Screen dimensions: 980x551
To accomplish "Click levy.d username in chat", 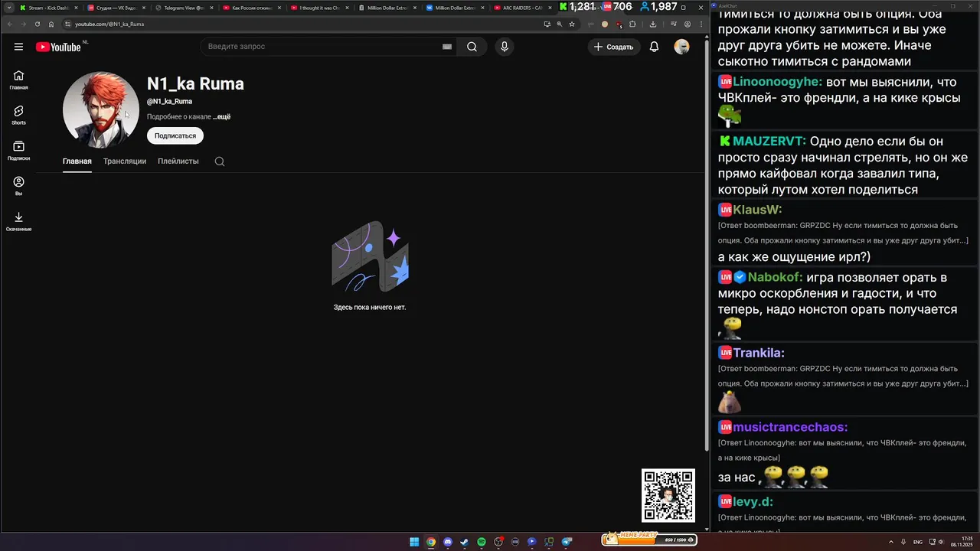I will 753,502.
